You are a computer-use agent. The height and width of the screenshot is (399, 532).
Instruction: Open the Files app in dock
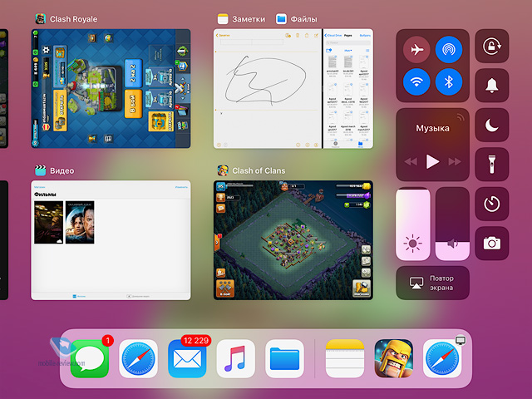click(284, 358)
